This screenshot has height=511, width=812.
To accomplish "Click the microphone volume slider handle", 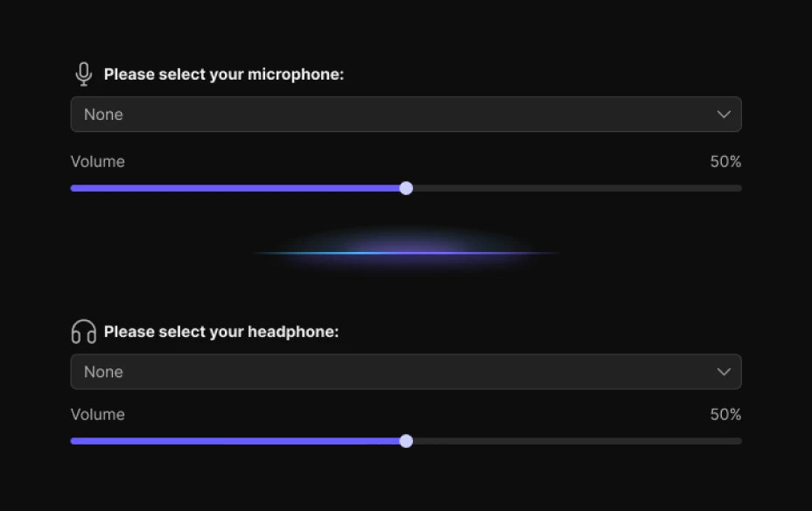I will click(x=405, y=188).
